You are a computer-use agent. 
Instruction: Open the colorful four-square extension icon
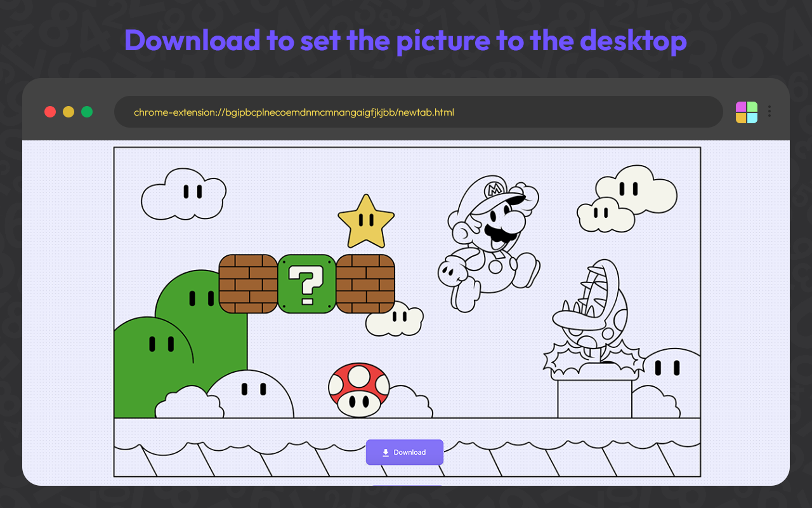pos(747,112)
